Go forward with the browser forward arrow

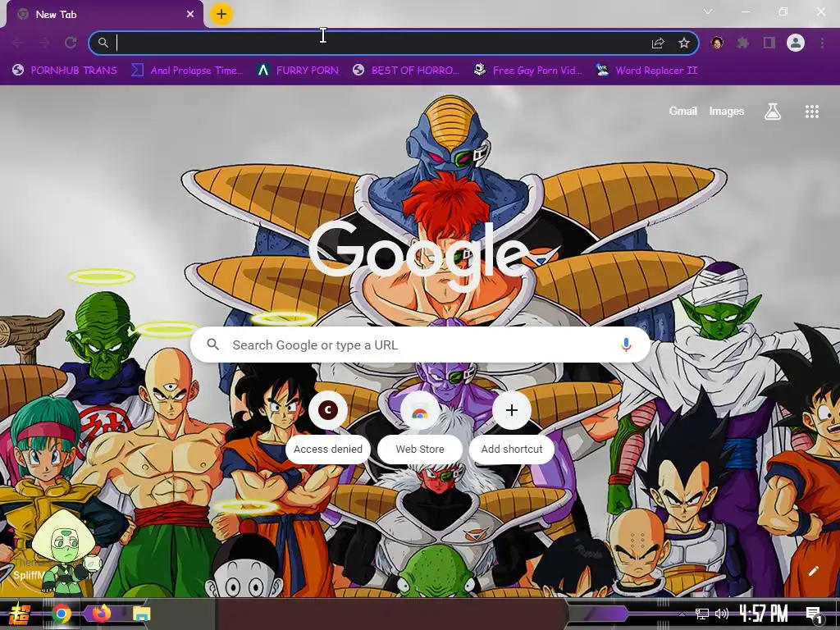coord(44,43)
